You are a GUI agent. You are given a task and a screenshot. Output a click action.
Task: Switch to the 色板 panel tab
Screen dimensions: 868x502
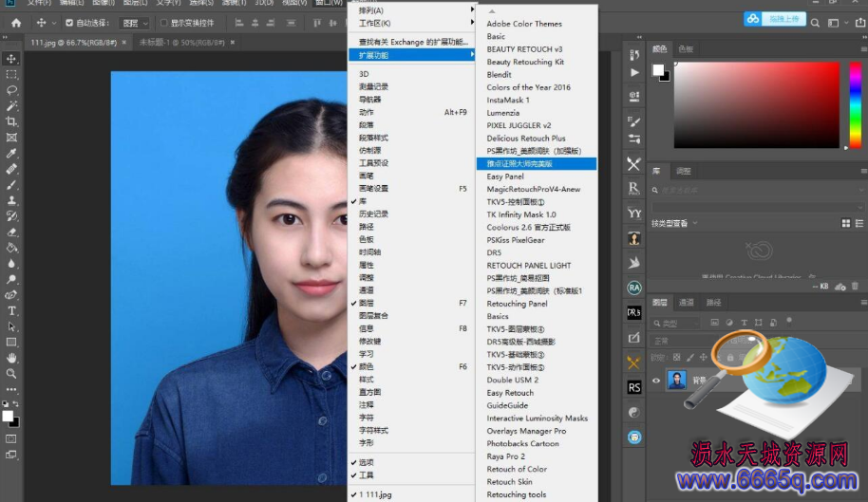coord(686,49)
